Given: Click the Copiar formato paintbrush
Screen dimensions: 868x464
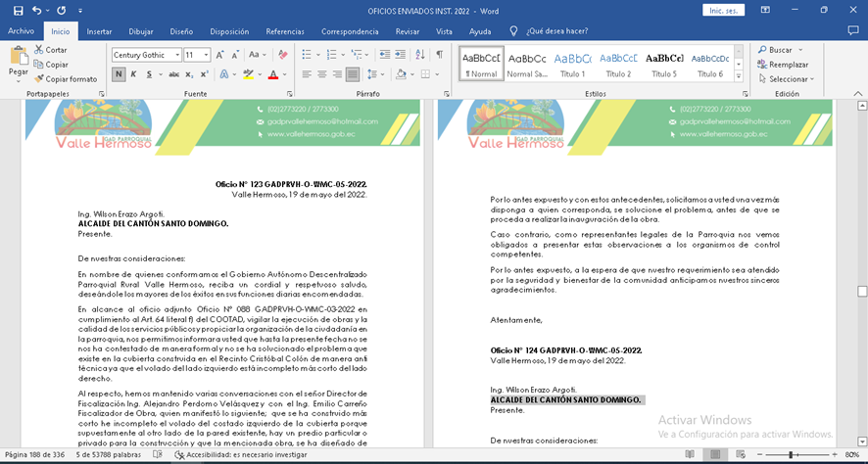Looking at the screenshot, I should 40,79.
